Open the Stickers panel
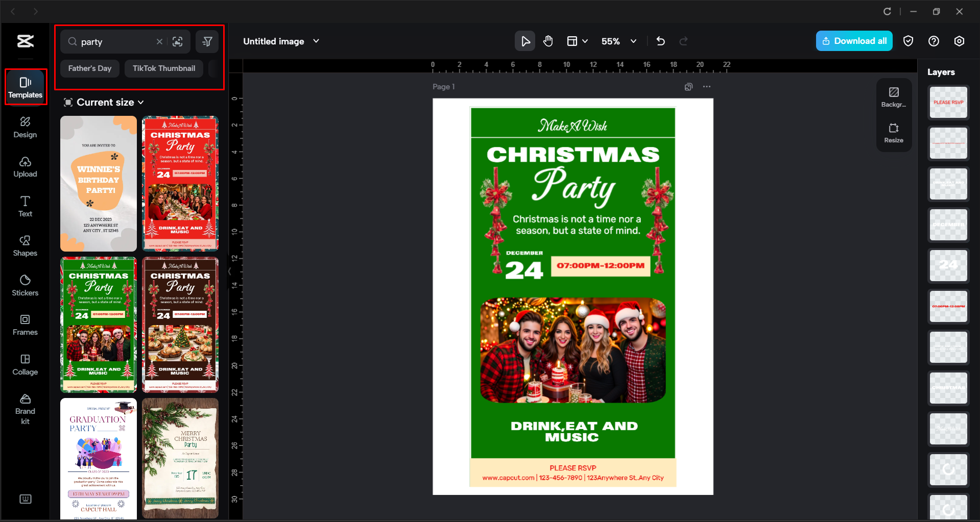This screenshot has width=980, height=522. click(25, 285)
